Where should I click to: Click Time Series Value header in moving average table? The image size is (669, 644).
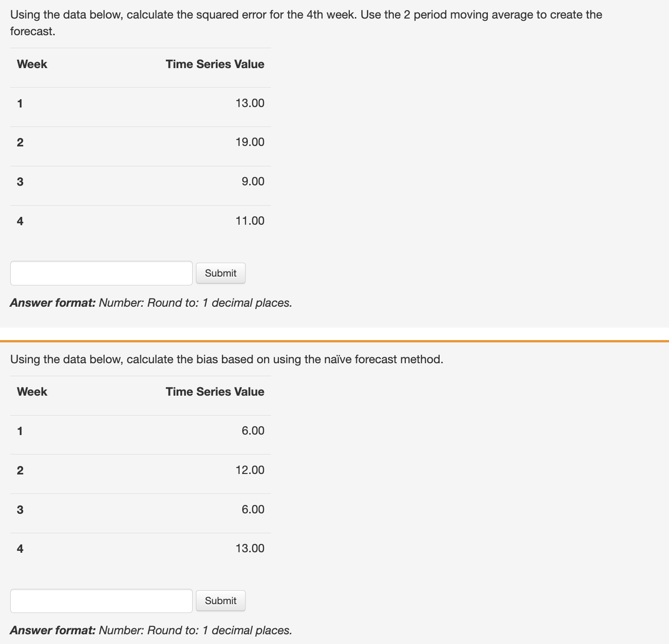(215, 64)
